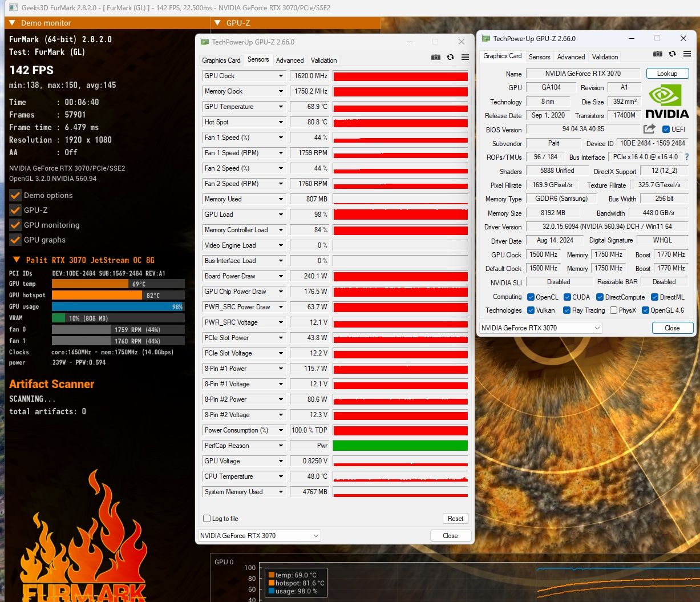Image resolution: width=700 pixels, height=602 pixels.
Task: Toggle GPU graphs checkbox
Action: tap(15, 240)
